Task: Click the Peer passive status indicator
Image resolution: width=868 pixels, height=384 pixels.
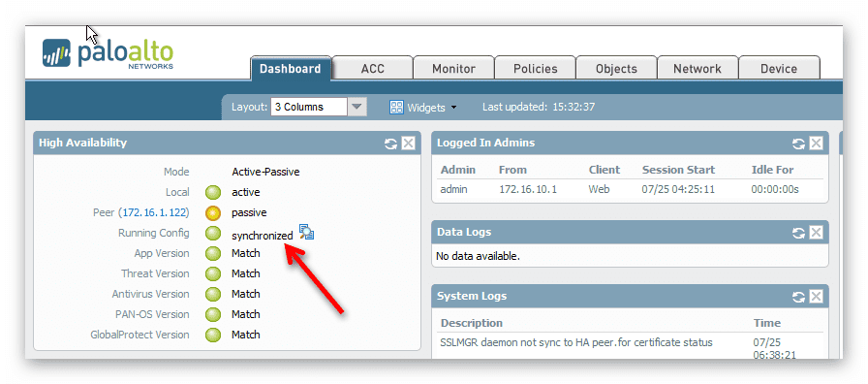Action: point(212,212)
